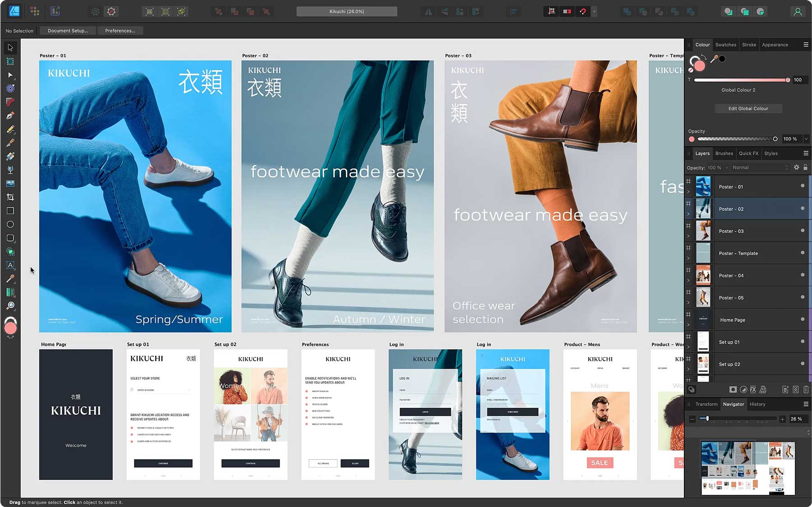Open Document Setup
The width and height of the screenshot is (812, 507).
(67, 30)
